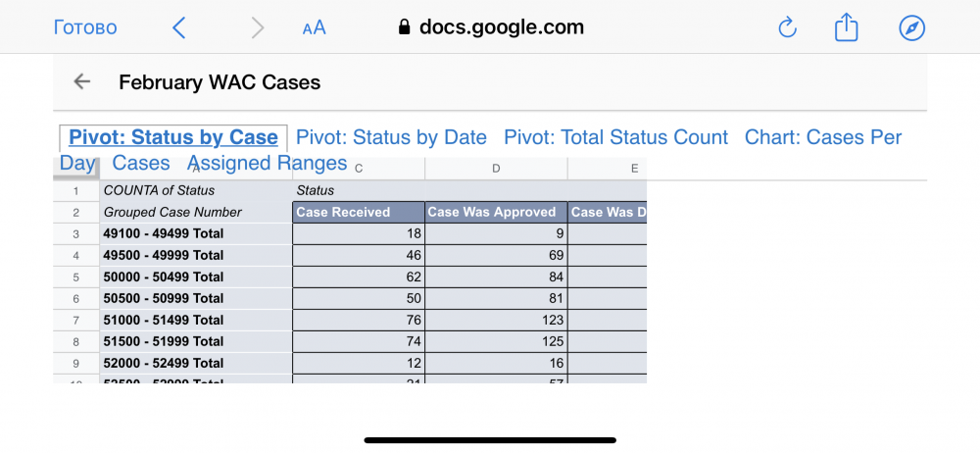This screenshot has width=980, height=453.
Task: Tap the padlock icon in address bar
Action: coord(405,26)
